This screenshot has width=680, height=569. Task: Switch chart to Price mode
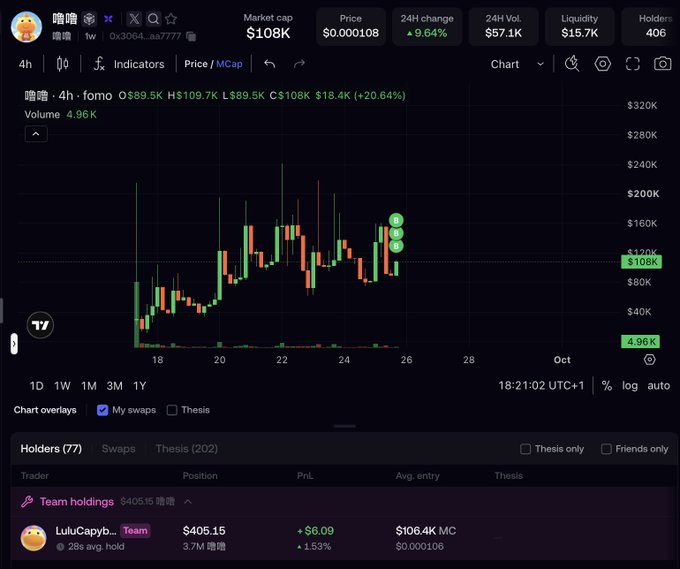196,64
